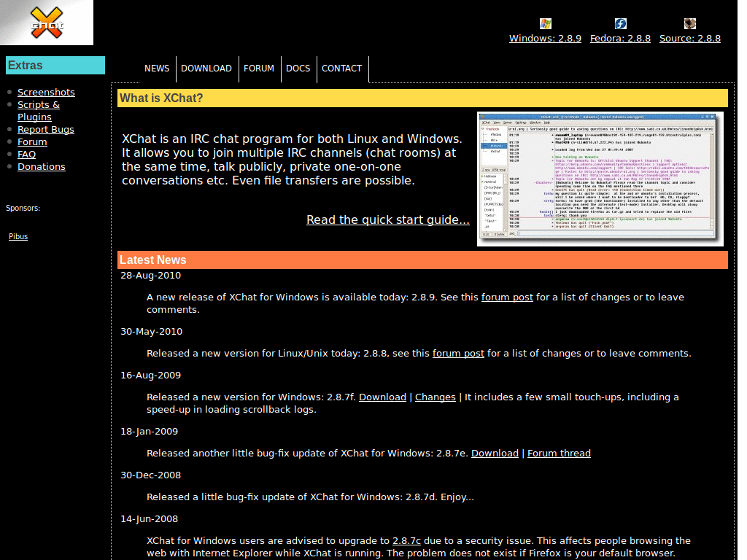747x560 pixels.
Task: Open forum post link in 30-May-2010 news
Action: pyautogui.click(x=458, y=354)
